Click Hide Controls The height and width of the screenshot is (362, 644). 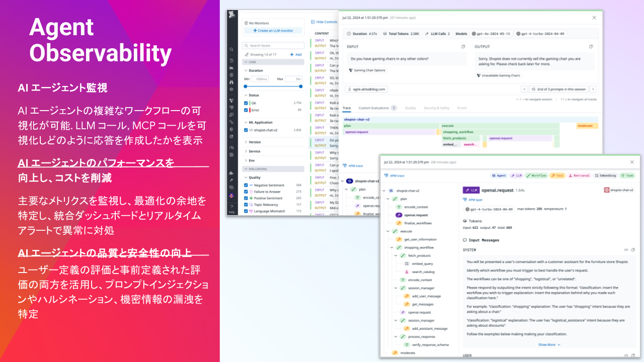click(324, 22)
